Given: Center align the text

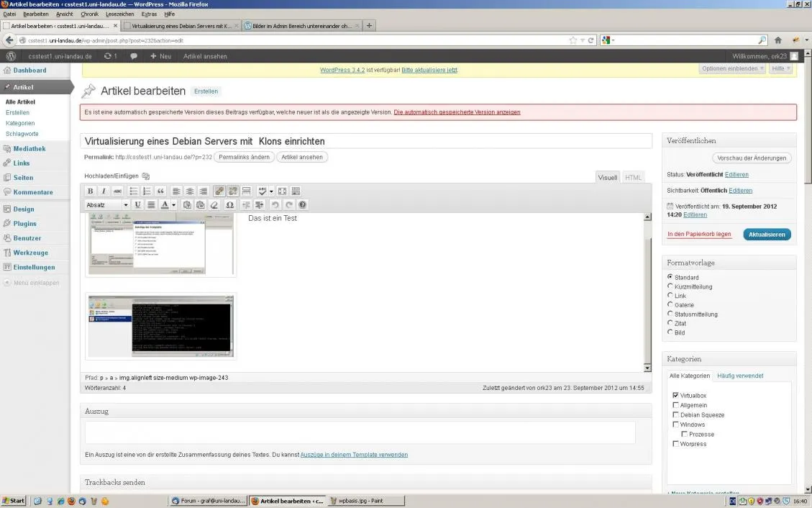Looking at the screenshot, I should coord(190,191).
